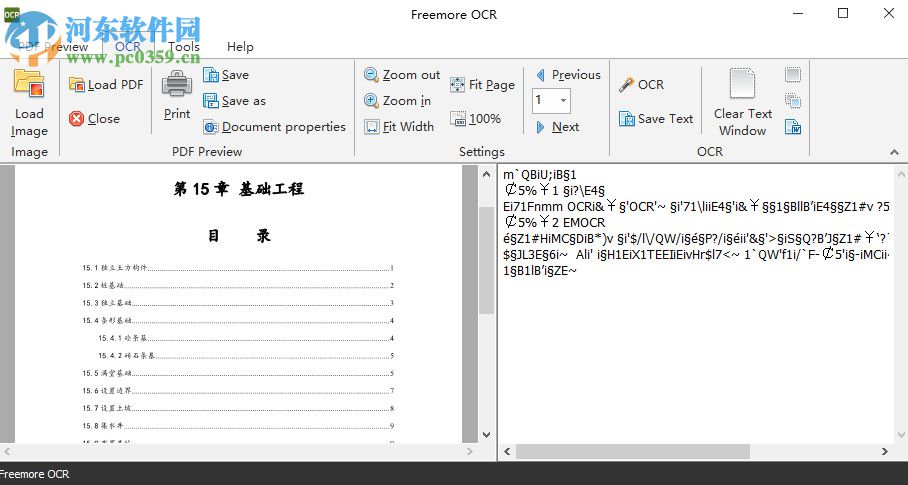This screenshot has width=908, height=485.
Task: Zoom out of the preview
Action: point(402,75)
